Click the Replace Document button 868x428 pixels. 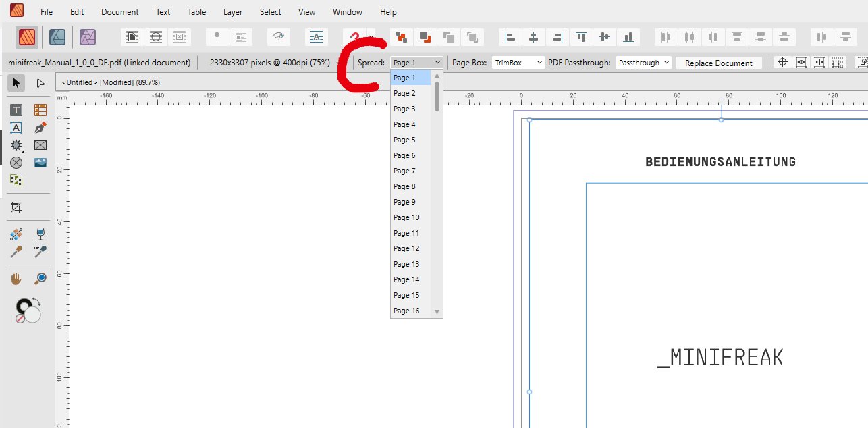point(719,63)
